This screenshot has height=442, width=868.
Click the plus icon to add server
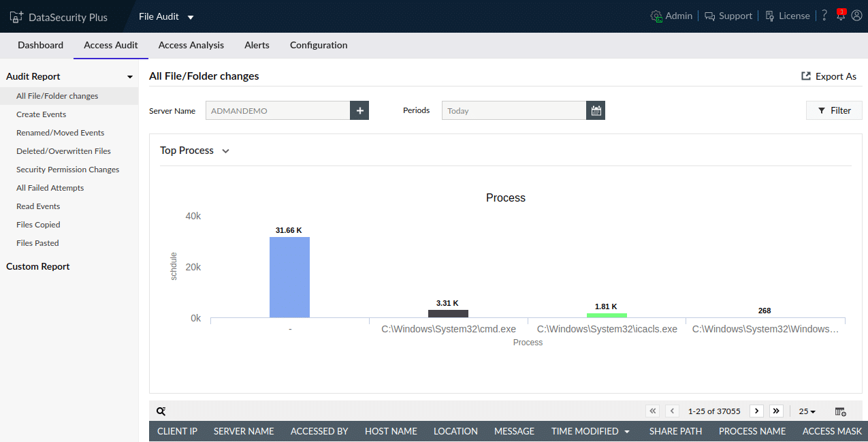pos(359,110)
